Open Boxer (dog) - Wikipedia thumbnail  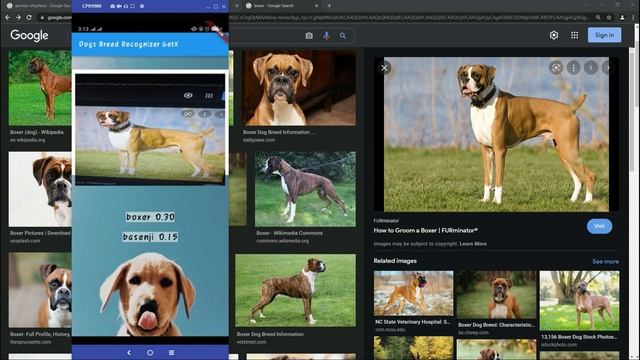40,88
